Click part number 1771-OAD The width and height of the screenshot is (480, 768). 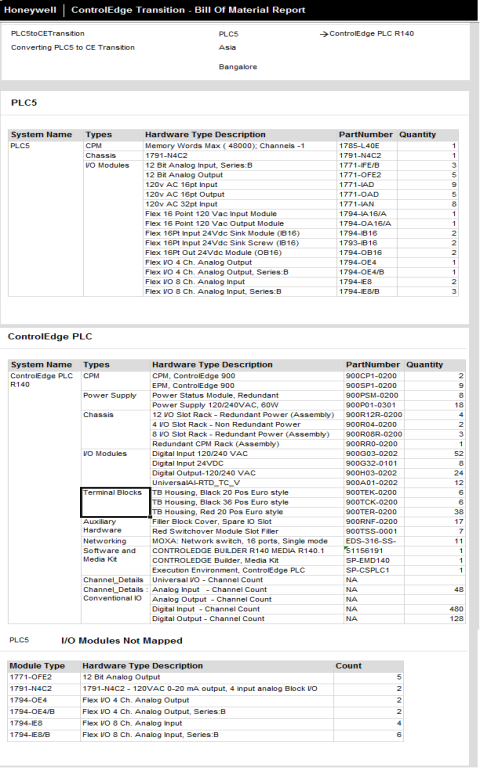pyautogui.click(x=359, y=194)
